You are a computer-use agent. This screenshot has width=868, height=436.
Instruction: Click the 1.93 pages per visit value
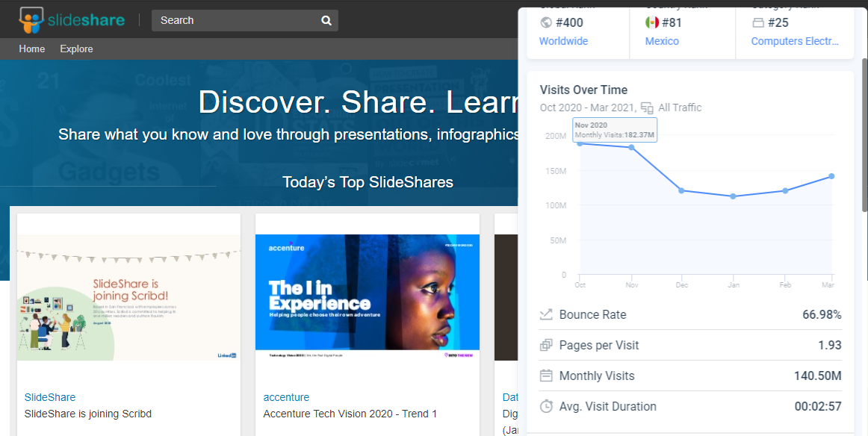[x=830, y=345]
